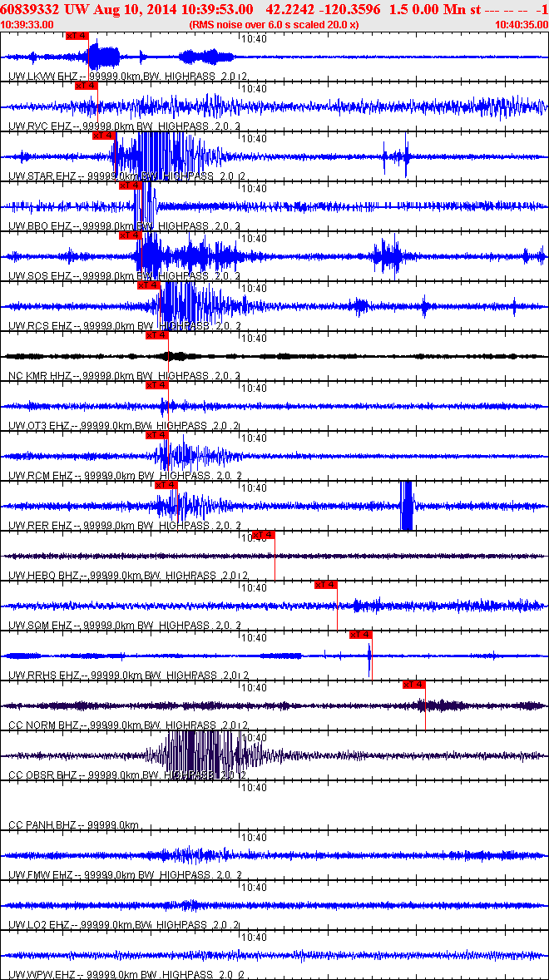Select the xT 4 pick flag on RRHS trace

pos(360,635)
